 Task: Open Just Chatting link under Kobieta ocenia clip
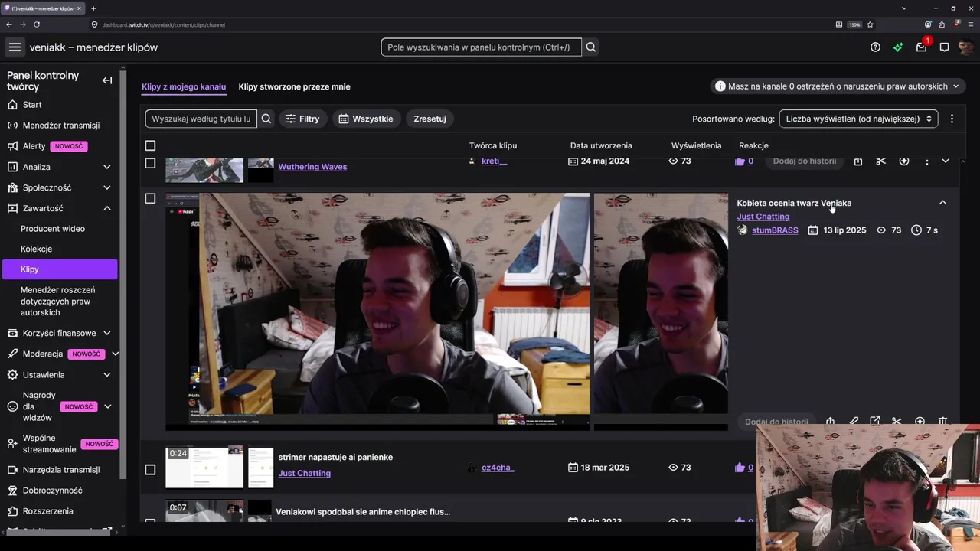tap(763, 217)
